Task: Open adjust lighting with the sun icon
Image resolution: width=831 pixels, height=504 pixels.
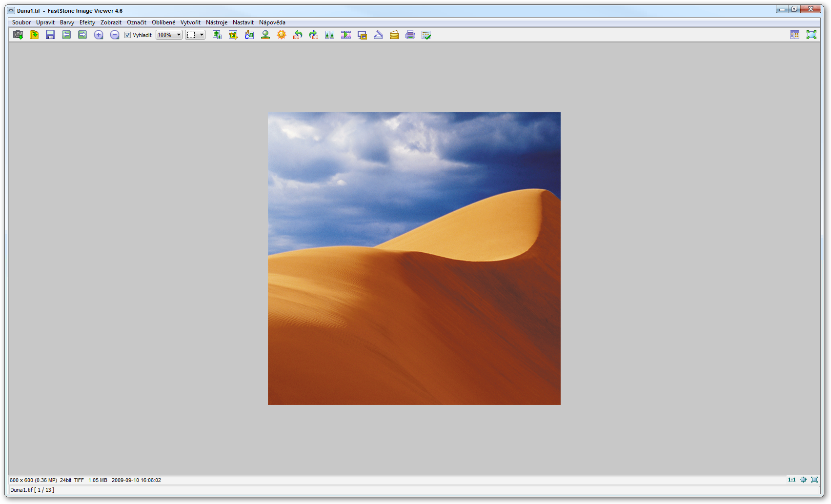Action: coord(282,35)
